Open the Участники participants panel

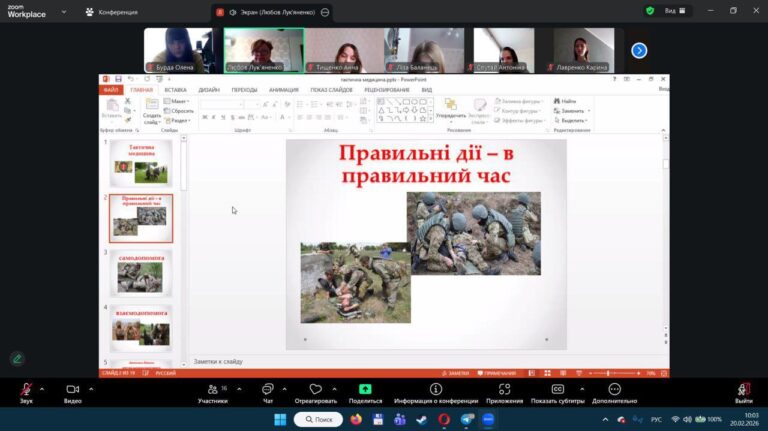click(211, 391)
